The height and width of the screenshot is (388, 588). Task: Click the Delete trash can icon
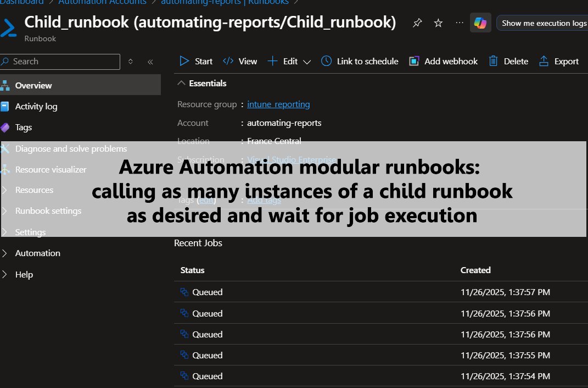493,61
